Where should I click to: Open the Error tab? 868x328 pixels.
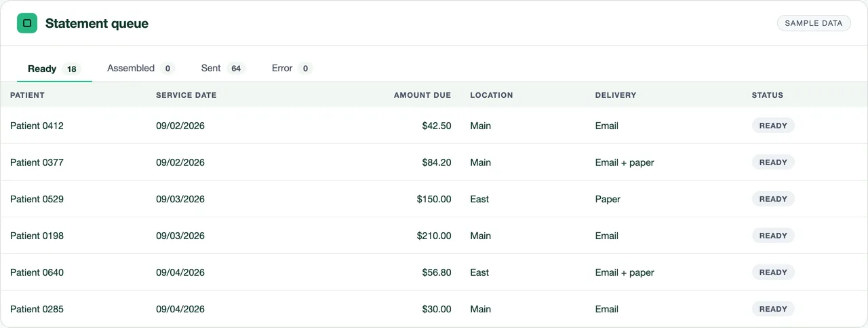tap(292, 69)
